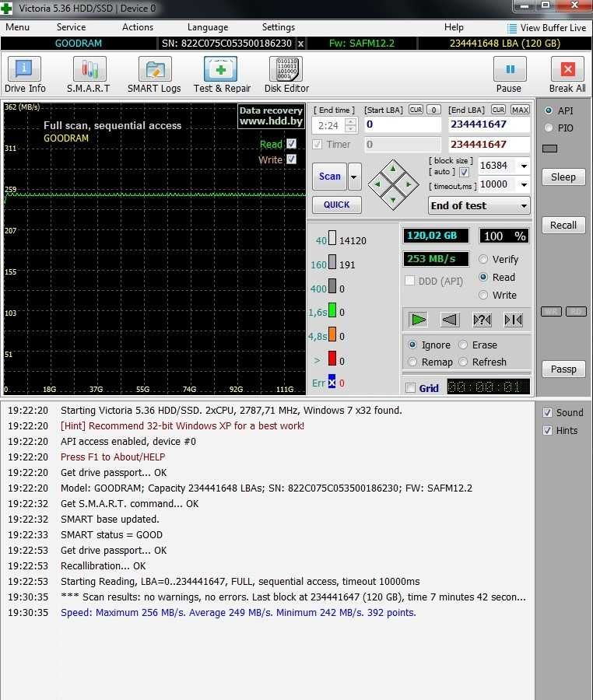Click the reverse scan direction arrow

[x=450, y=320]
